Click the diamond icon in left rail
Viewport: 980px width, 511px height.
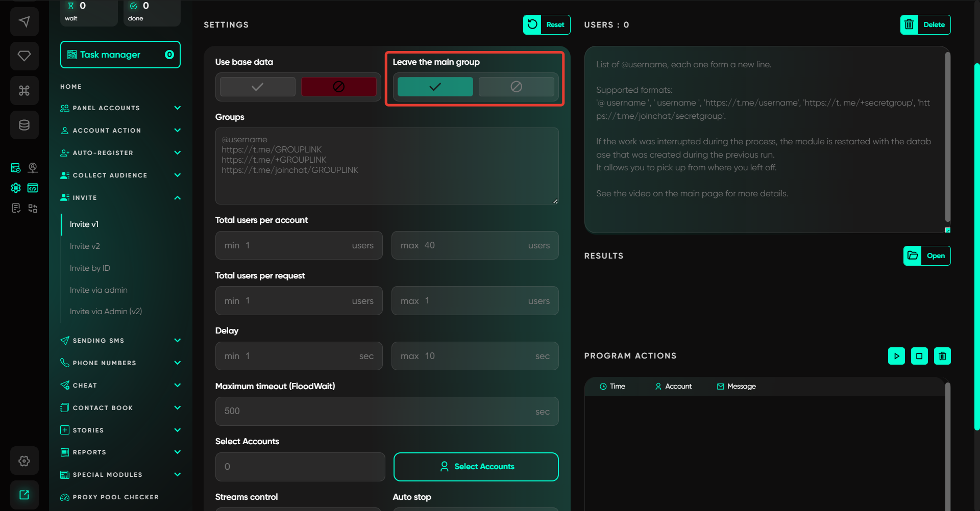coord(24,56)
